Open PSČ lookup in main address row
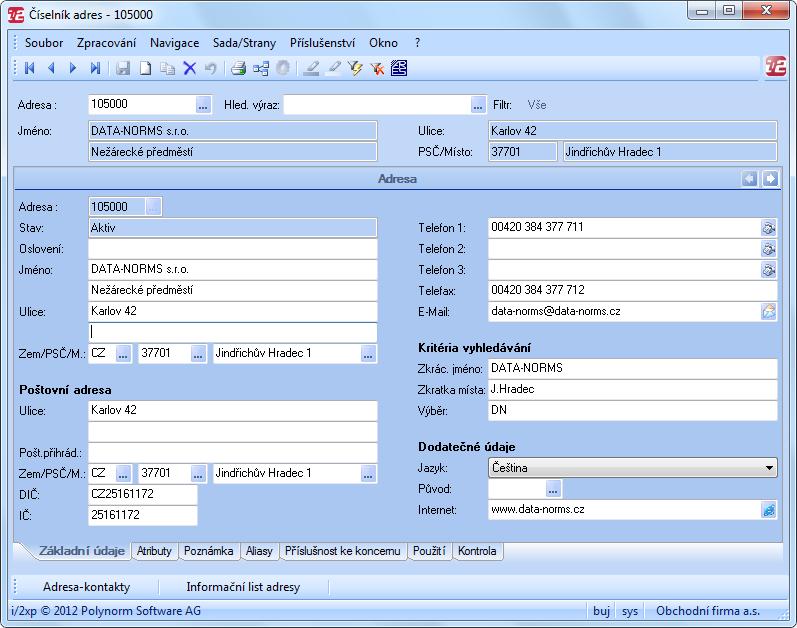 [198, 353]
